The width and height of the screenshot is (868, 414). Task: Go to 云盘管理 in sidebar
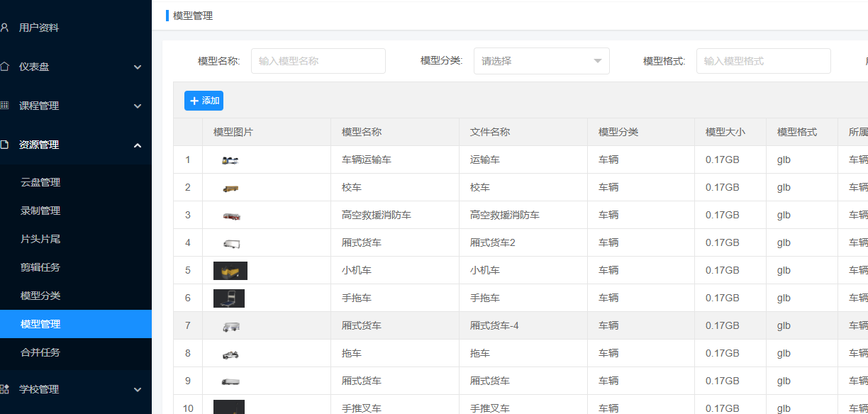pyautogui.click(x=40, y=182)
